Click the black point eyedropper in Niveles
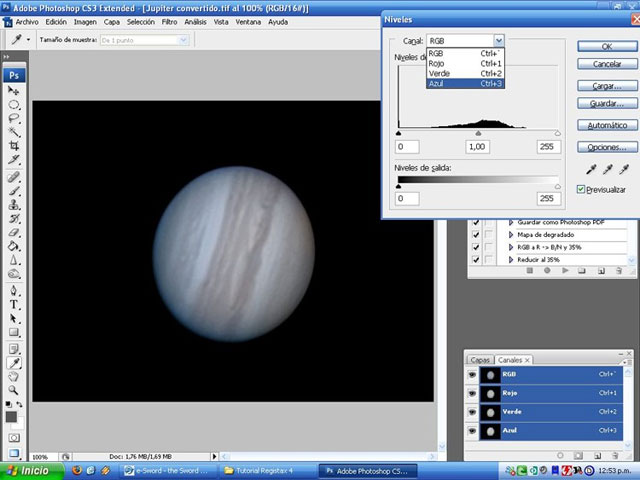This screenshot has width=640, height=480. [x=590, y=170]
